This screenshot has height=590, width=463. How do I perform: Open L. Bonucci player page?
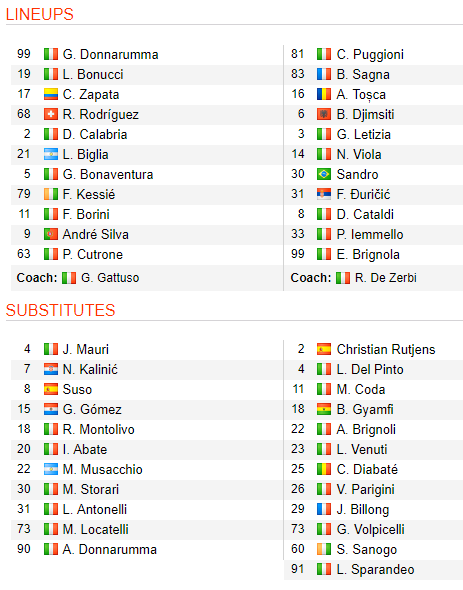coord(93,75)
